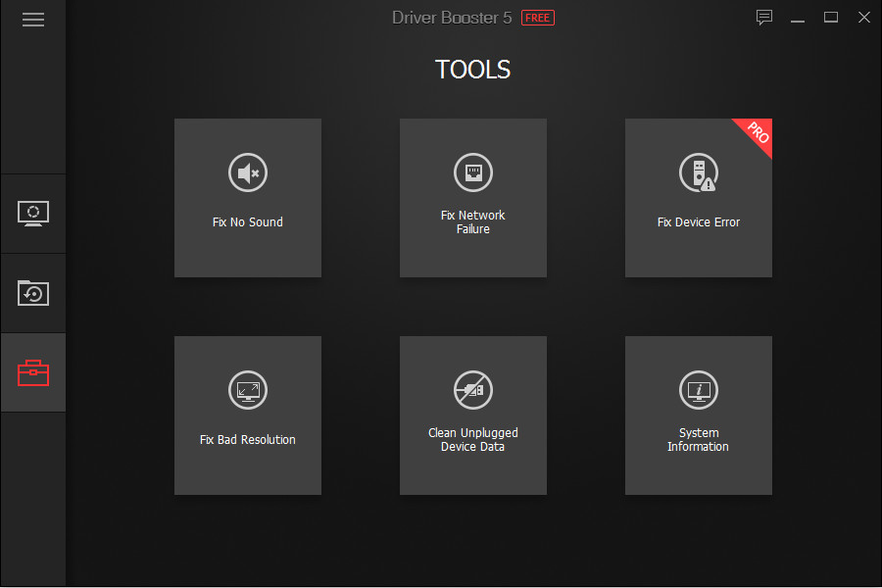Open the feedback icon in the title bar
The width and height of the screenshot is (882, 588).
(x=764, y=17)
